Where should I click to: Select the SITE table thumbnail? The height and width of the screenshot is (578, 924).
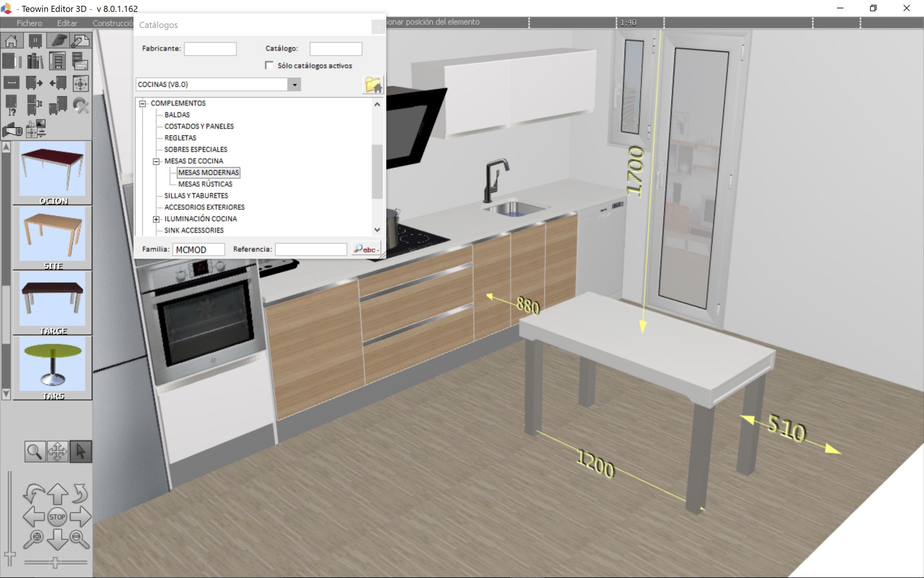tap(52, 238)
